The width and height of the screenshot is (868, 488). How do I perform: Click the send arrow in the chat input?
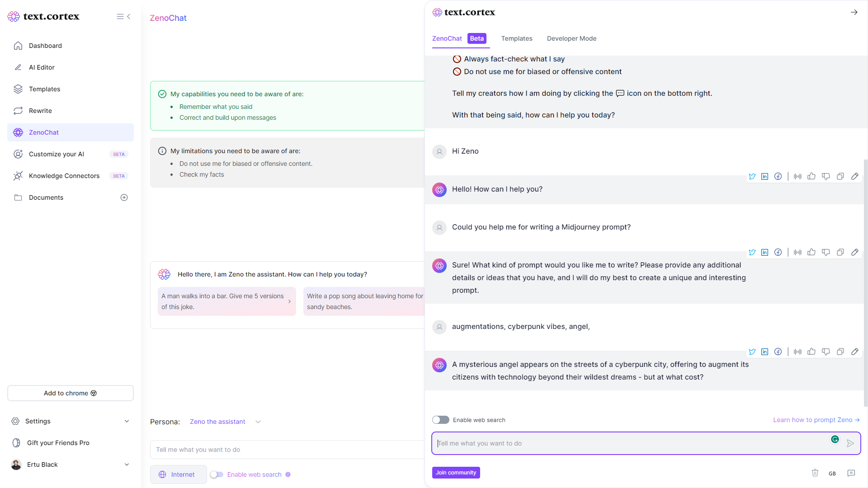click(x=850, y=443)
